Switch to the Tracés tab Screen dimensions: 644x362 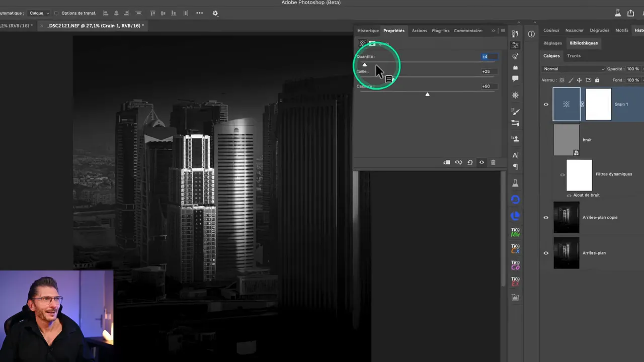[x=574, y=56]
